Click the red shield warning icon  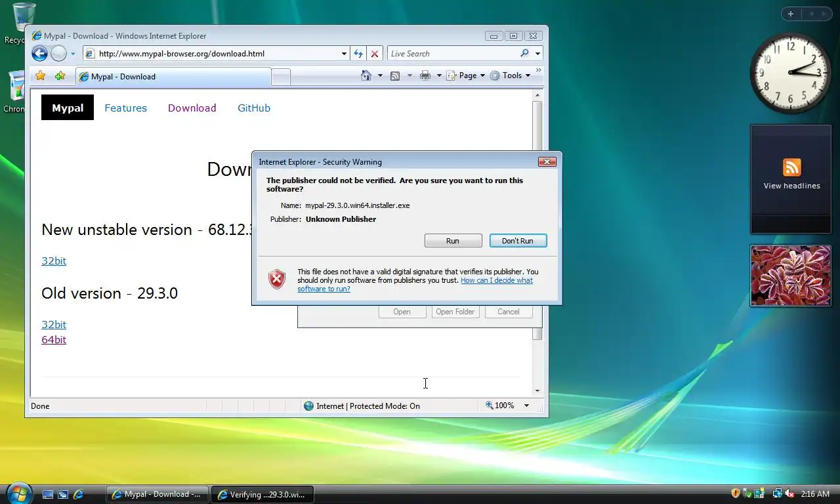tap(277, 280)
